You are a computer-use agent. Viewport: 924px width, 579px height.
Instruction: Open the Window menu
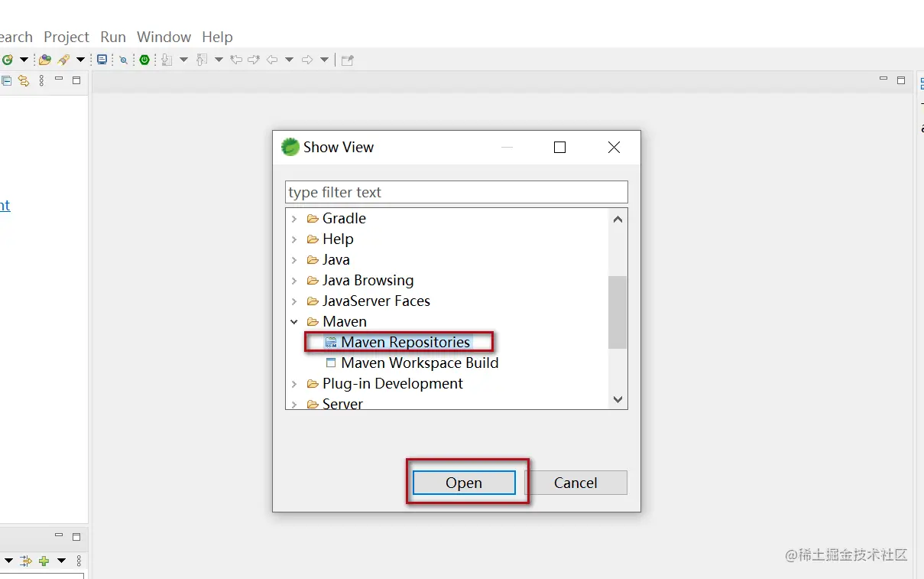164,37
